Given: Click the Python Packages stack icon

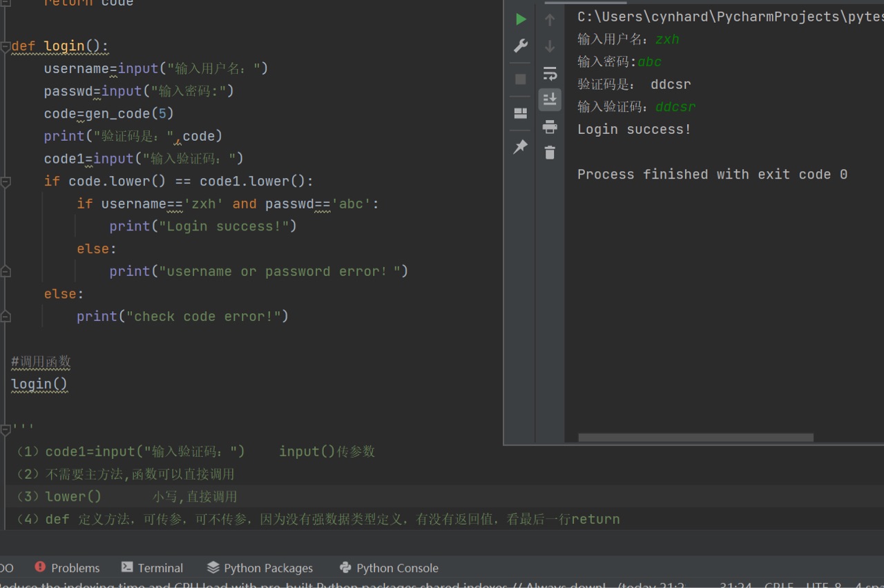Looking at the screenshot, I should (x=213, y=567).
